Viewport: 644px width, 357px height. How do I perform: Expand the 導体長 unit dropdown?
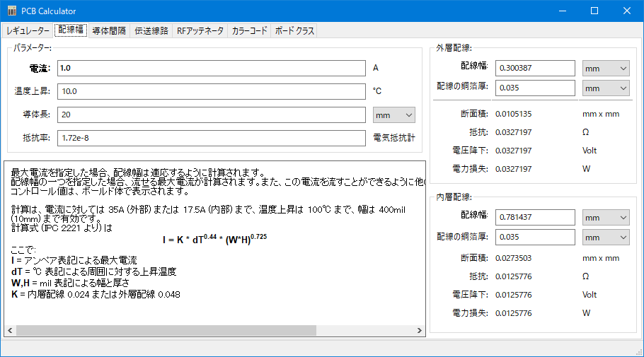click(394, 115)
